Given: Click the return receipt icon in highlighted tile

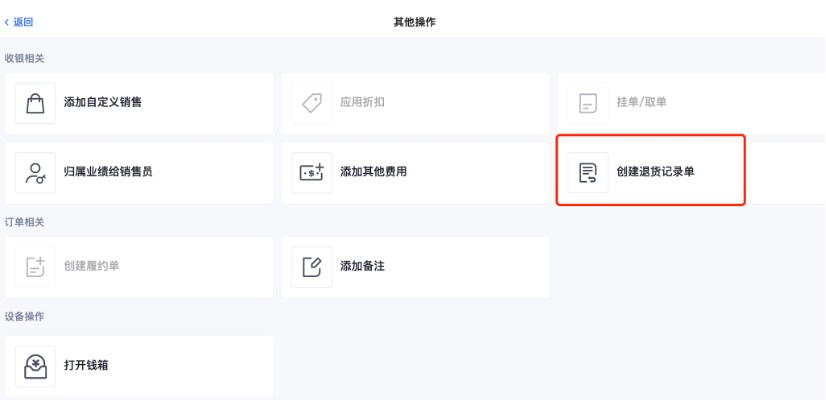Looking at the screenshot, I should (588, 172).
